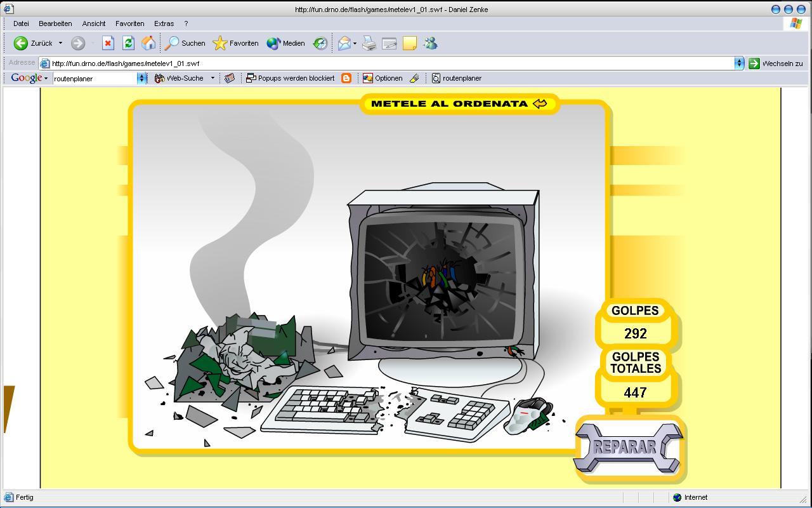Open the Web-Suche dropdown arrow
812x508 pixels.
213,78
